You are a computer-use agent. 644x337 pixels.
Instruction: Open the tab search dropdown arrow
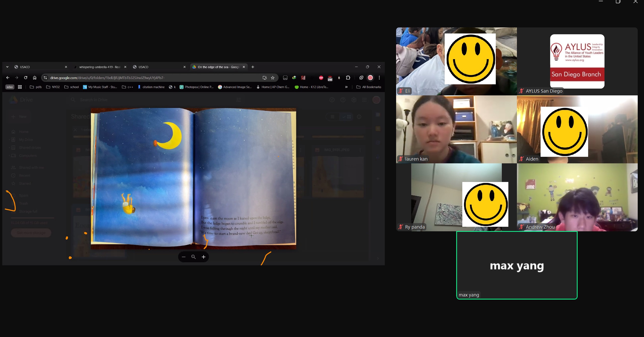coord(7,67)
